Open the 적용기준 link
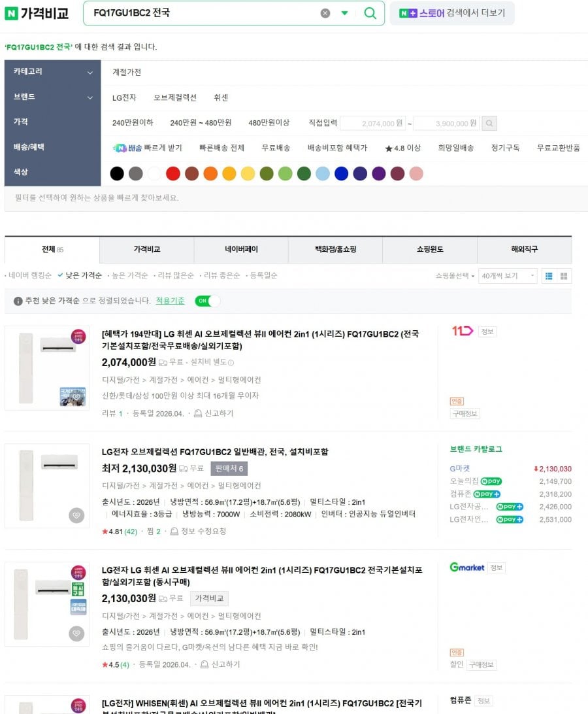Image resolution: width=588 pixels, height=714 pixels. pos(171,301)
